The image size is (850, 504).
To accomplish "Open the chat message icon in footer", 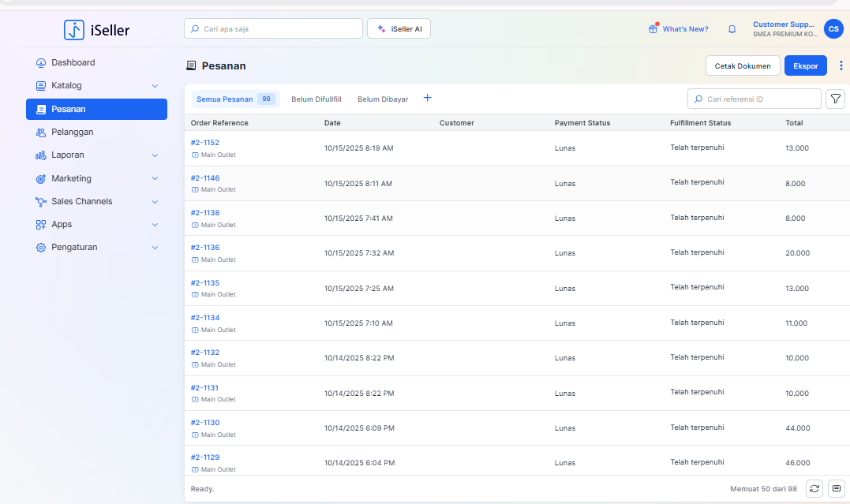I will (837, 489).
